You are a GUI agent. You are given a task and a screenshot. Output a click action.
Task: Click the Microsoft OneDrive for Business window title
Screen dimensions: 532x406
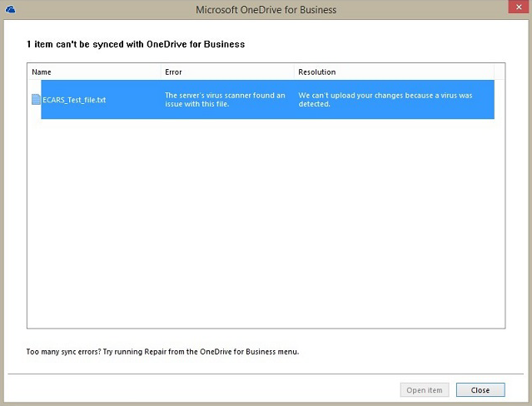point(266,10)
